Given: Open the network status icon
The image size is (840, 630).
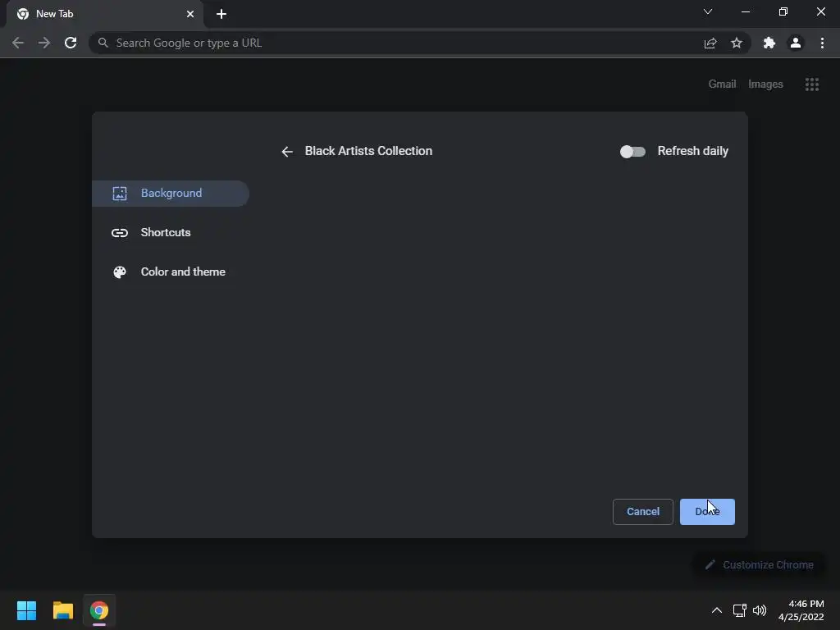Looking at the screenshot, I should point(740,610).
